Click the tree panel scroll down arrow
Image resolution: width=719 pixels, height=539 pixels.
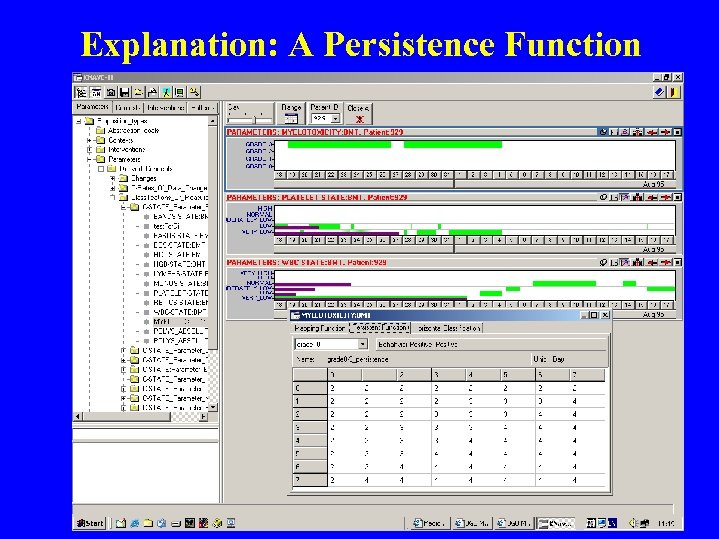(x=212, y=407)
